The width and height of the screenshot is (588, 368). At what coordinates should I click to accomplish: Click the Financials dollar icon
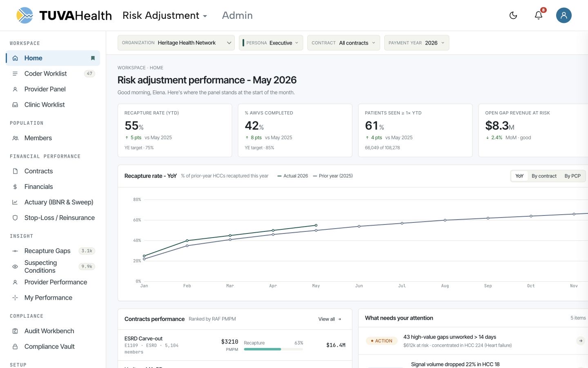[x=15, y=187]
